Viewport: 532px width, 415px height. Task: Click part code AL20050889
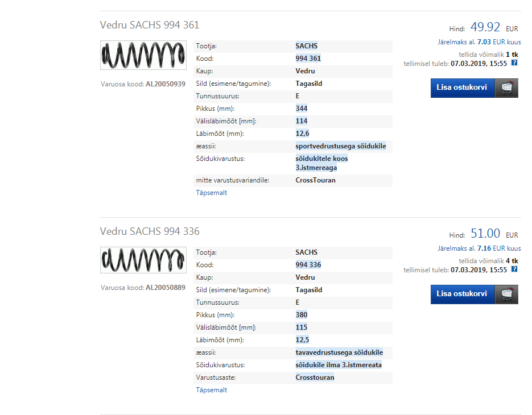pyautogui.click(x=166, y=288)
